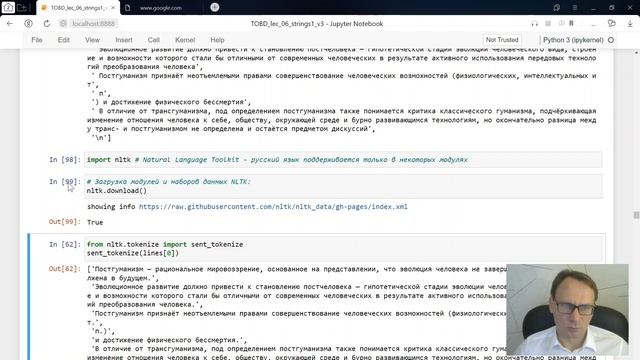Open the Help menu

click(217, 40)
